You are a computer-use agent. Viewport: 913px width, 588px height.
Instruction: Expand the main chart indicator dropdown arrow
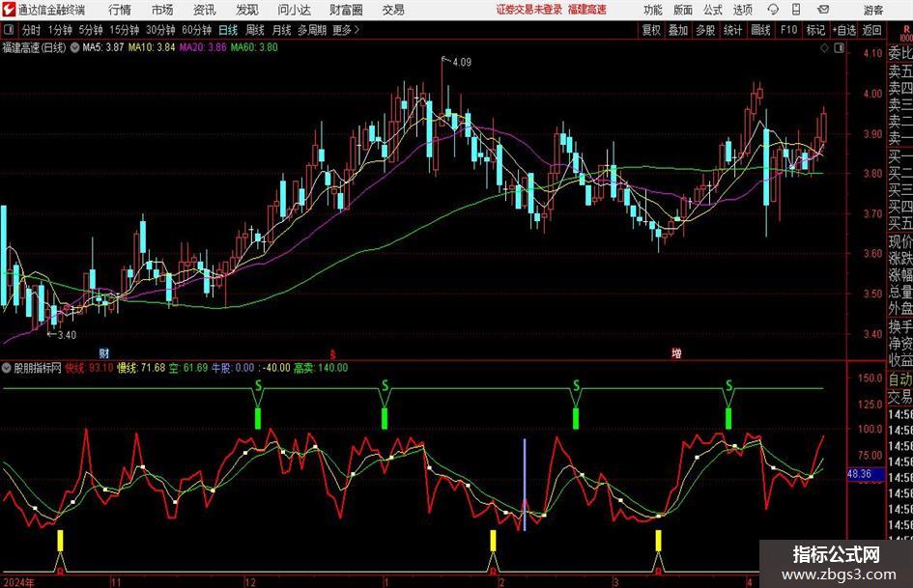(x=75, y=47)
